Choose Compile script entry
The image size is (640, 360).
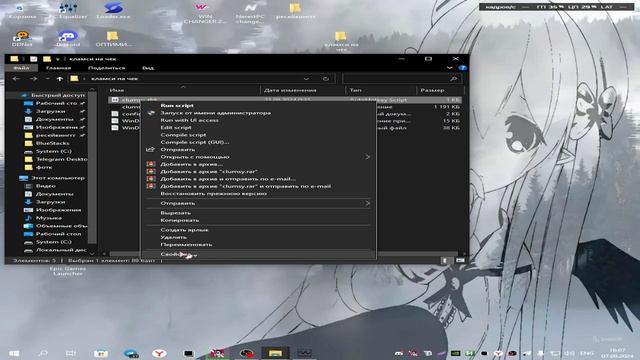183,135
